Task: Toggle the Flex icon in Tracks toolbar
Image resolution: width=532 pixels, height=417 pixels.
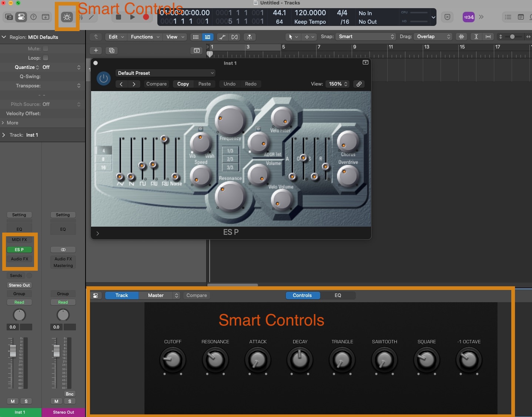Action: 235,37
